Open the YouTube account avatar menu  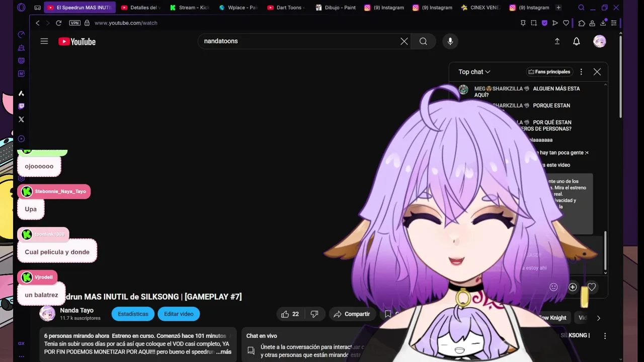(600, 41)
